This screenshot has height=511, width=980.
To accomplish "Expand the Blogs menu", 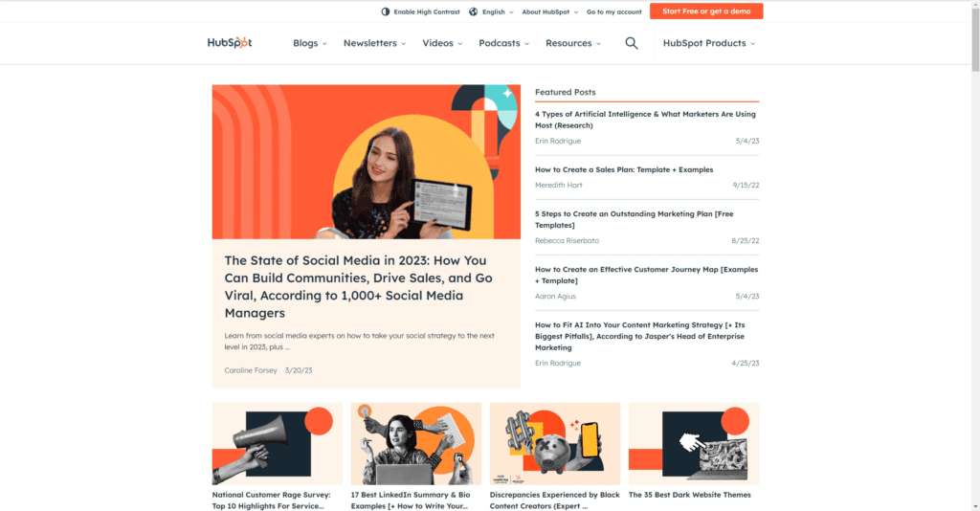I will (310, 43).
